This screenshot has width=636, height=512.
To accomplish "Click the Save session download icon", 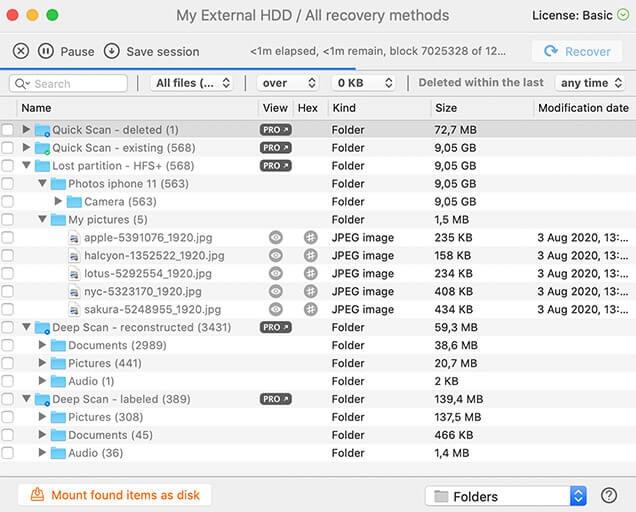I will click(112, 52).
